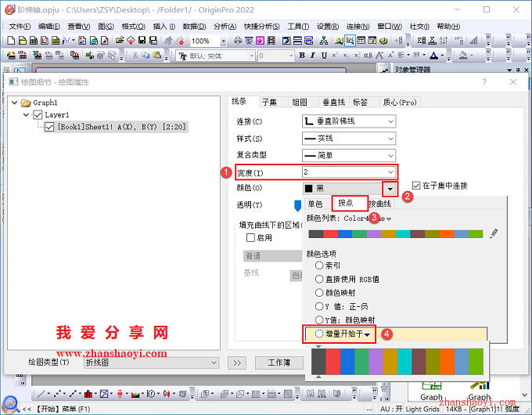Click the Print toolbar icon

pyautogui.click(x=238, y=41)
